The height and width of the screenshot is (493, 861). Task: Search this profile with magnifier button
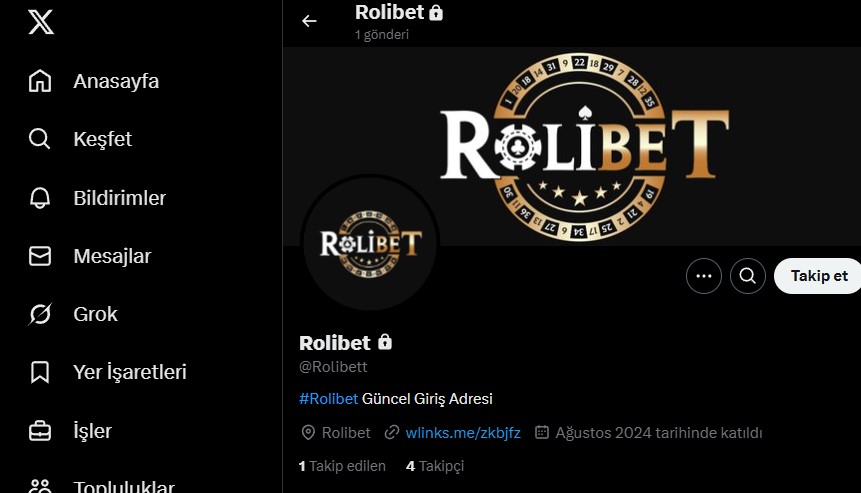click(747, 276)
